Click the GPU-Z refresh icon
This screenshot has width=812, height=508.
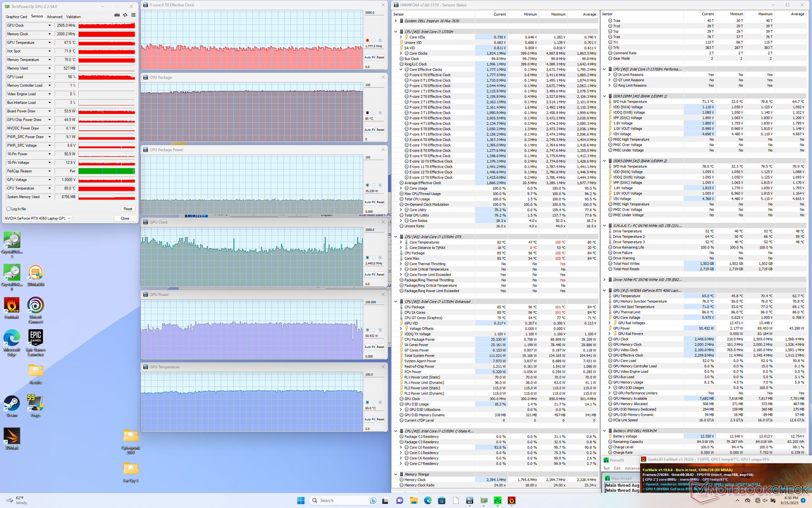(x=125, y=15)
